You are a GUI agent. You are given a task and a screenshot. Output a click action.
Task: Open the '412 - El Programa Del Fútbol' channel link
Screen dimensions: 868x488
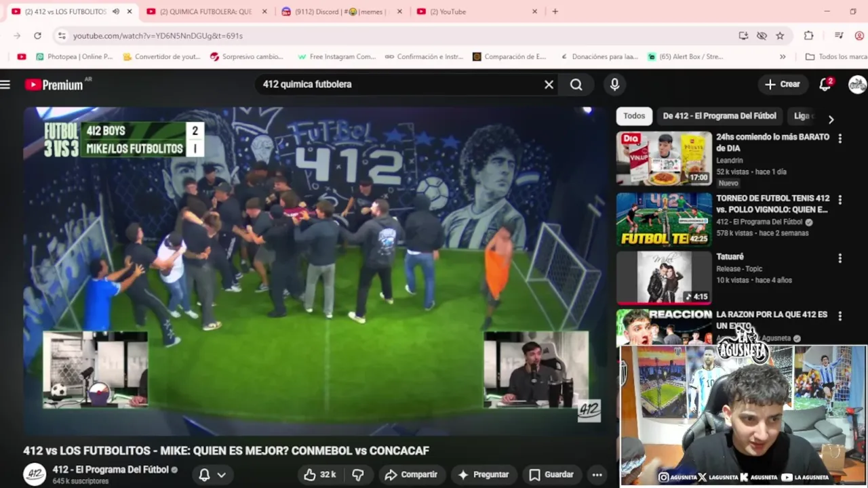pos(110,469)
